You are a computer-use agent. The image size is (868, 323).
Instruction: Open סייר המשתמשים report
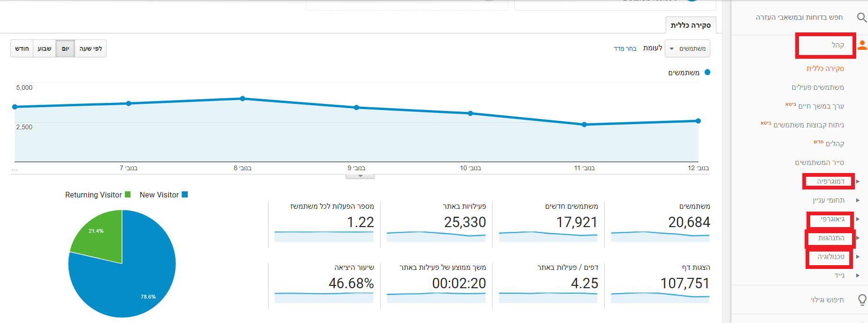[819, 163]
